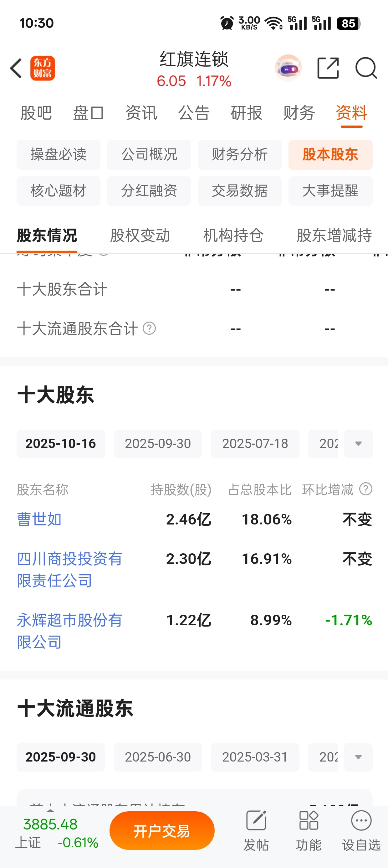Screen dimensions: 388x868
Task: Open the 功能 functions icon
Action: coord(309,831)
